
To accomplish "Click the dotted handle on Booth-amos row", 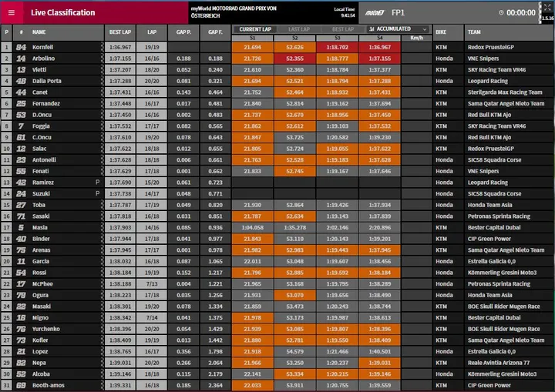I will click(102, 385).
